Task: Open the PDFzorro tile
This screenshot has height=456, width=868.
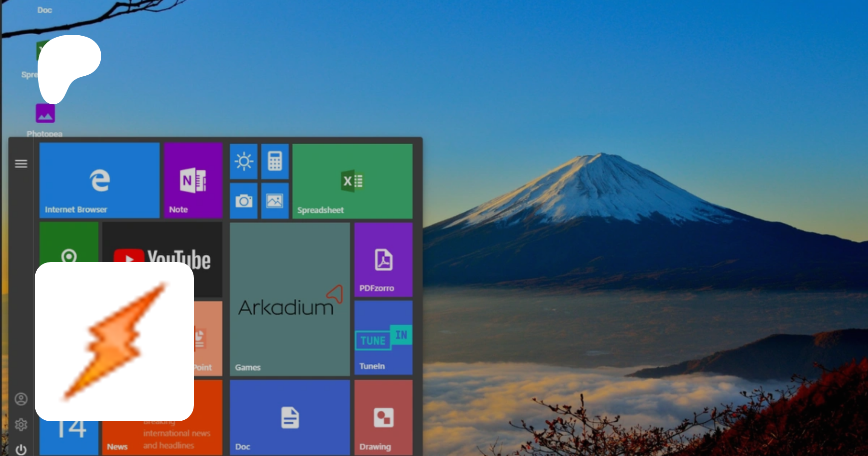Action: tap(383, 260)
